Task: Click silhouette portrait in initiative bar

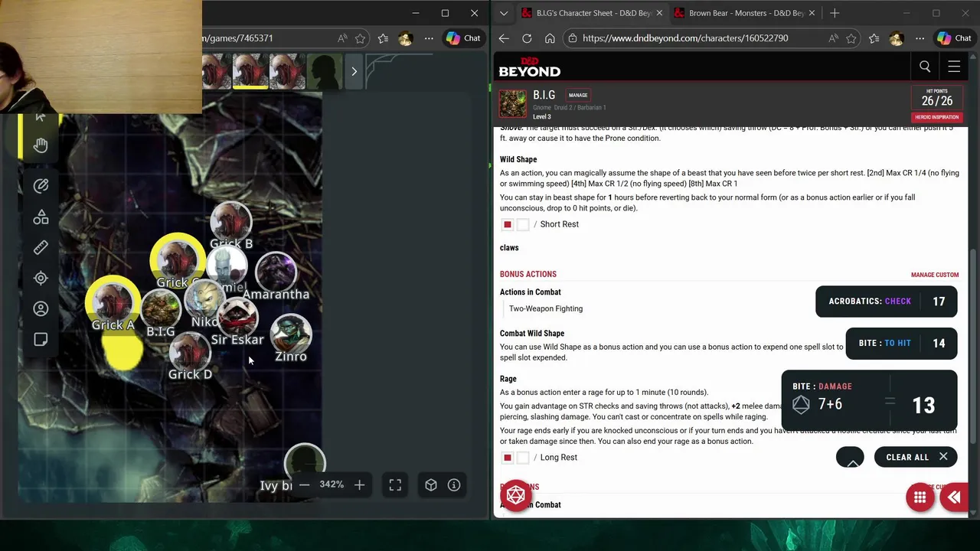Action: coord(325,71)
